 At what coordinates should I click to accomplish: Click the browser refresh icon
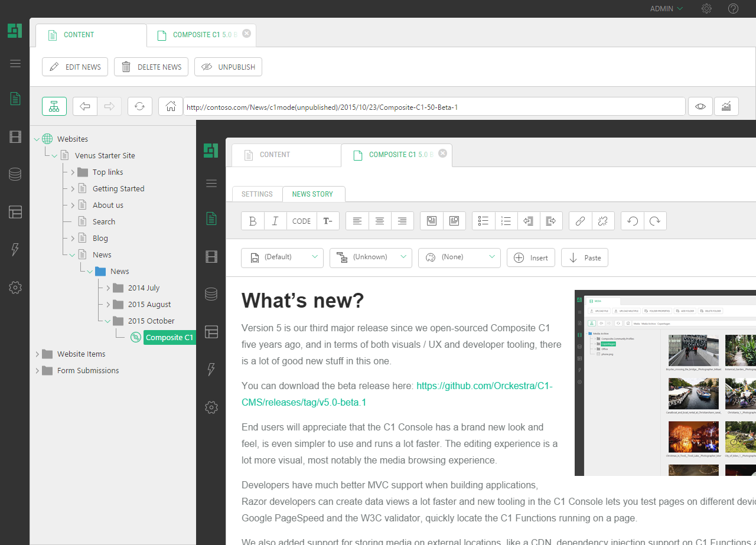[x=139, y=106]
